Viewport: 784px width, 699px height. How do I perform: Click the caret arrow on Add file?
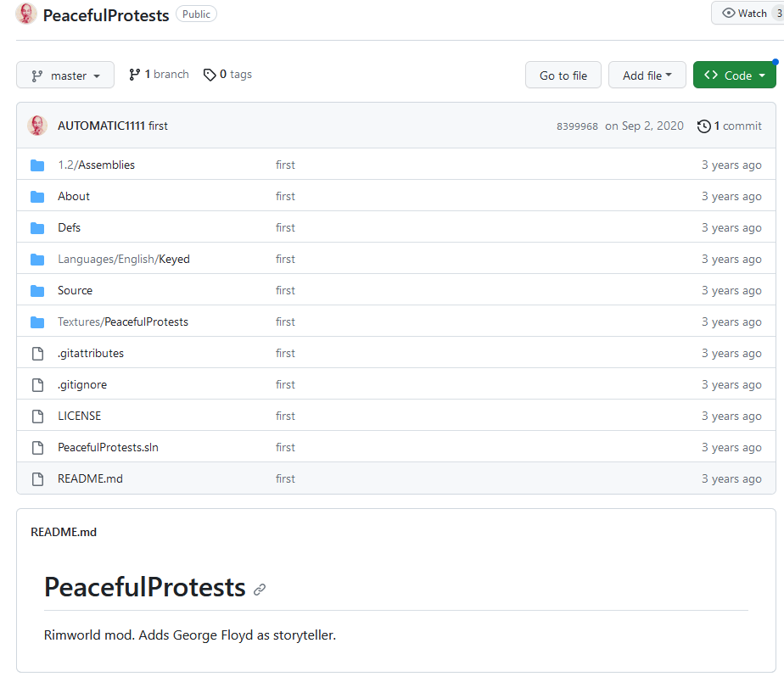(669, 75)
